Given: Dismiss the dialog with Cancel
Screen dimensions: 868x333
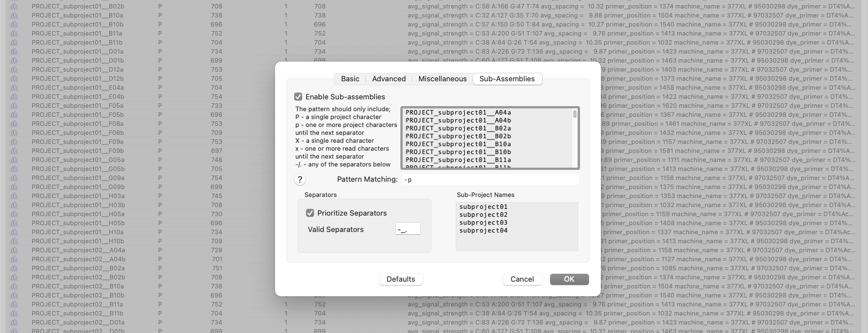Looking at the screenshot, I should pos(522,279).
